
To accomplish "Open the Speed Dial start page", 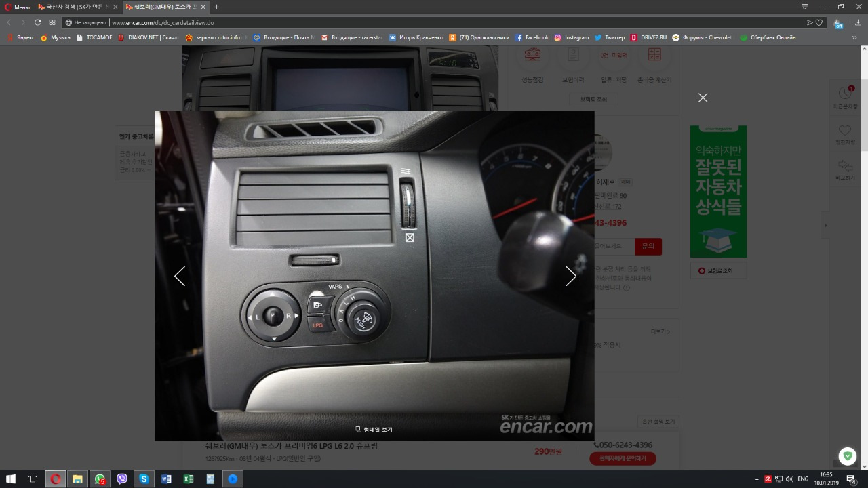I will (x=52, y=22).
